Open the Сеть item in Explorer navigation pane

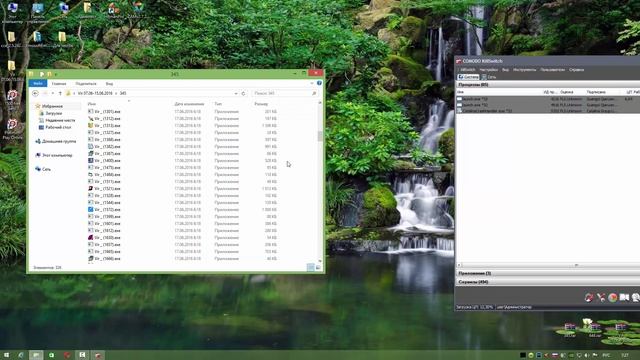pos(43,169)
